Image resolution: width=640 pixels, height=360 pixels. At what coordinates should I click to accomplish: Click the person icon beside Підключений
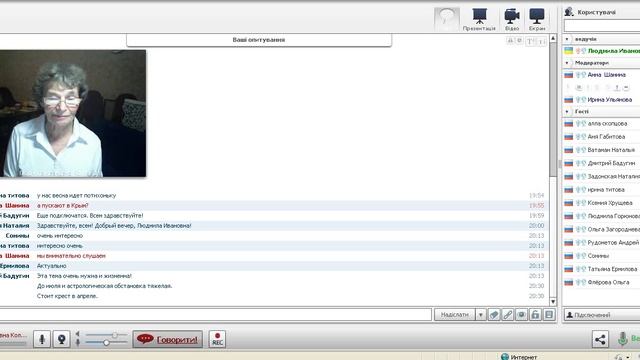(x=569, y=315)
